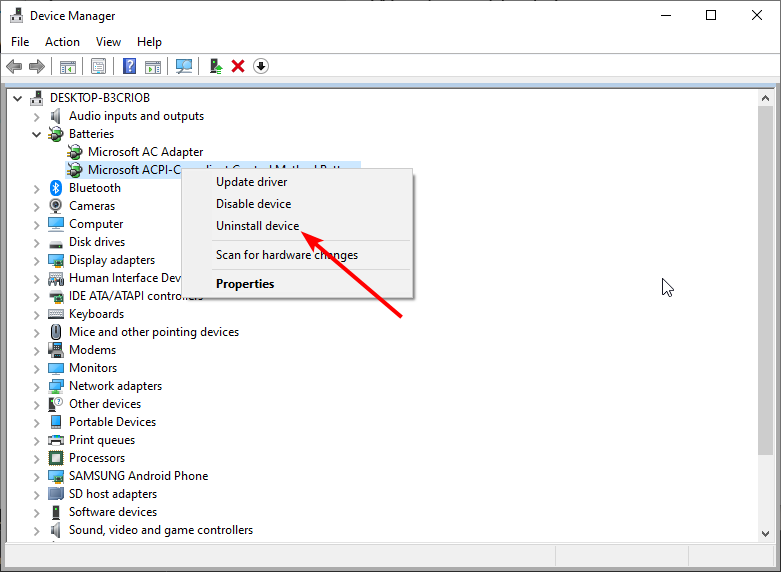Click the Show/Hide Action Pane toolbar icon
This screenshot has height=572, width=781.
point(153,66)
